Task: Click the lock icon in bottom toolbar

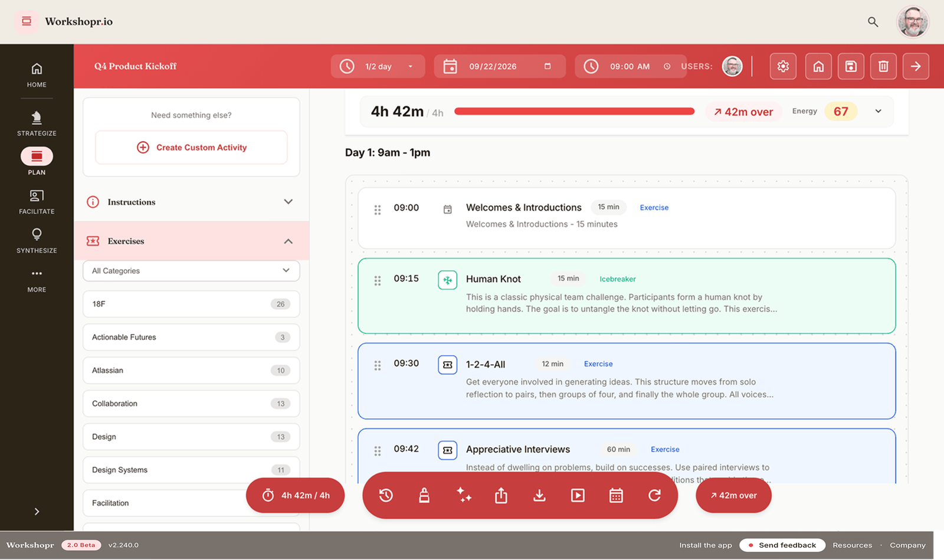Action: 424,495
